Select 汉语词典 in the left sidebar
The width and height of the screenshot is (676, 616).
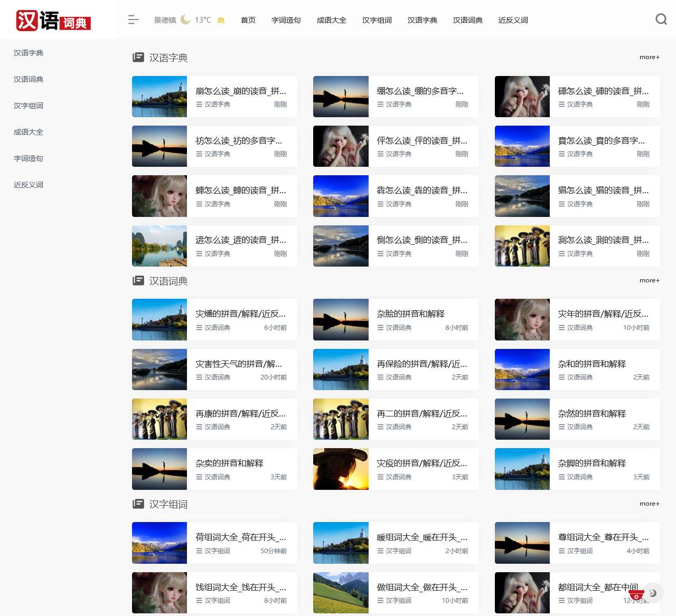click(x=29, y=79)
